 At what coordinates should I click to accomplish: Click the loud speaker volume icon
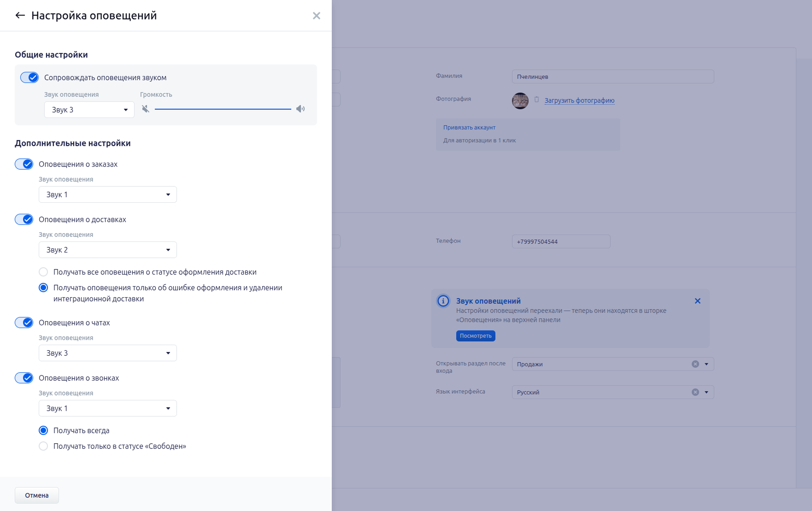pyautogui.click(x=300, y=109)
